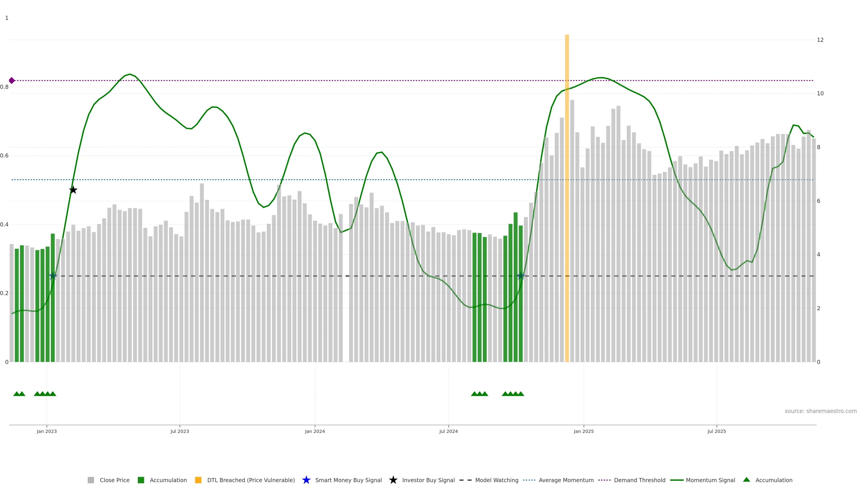Click the Jan 2025 axis label
Screen dimensions: 868x488
click(584, 431)
